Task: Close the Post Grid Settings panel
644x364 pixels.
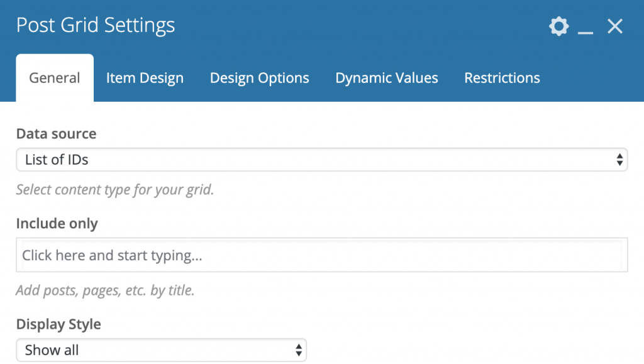Action: (615, 26)
